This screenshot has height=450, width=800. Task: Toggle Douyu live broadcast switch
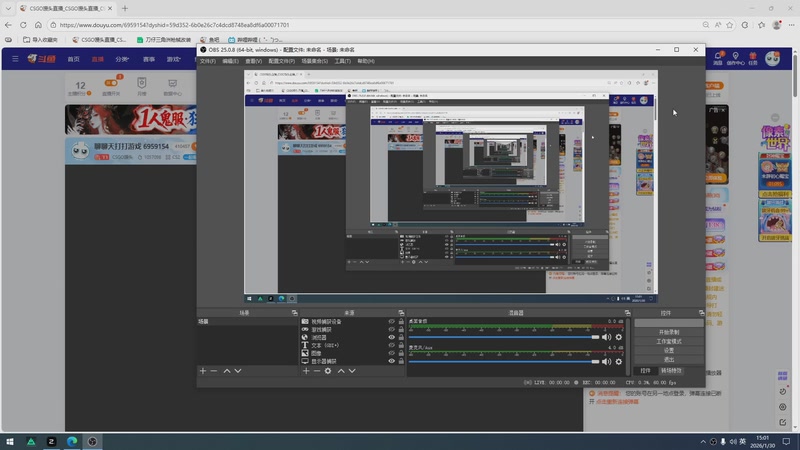click(x=111, y=83)
